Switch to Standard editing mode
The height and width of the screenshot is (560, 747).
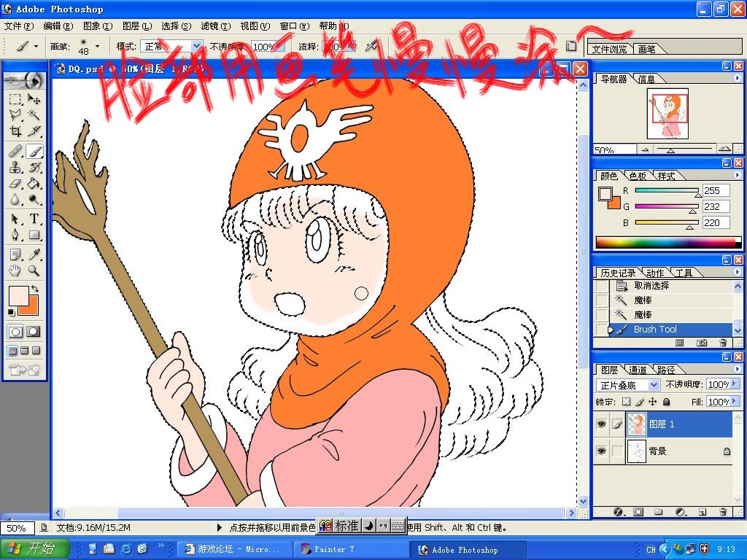[15, 332]
